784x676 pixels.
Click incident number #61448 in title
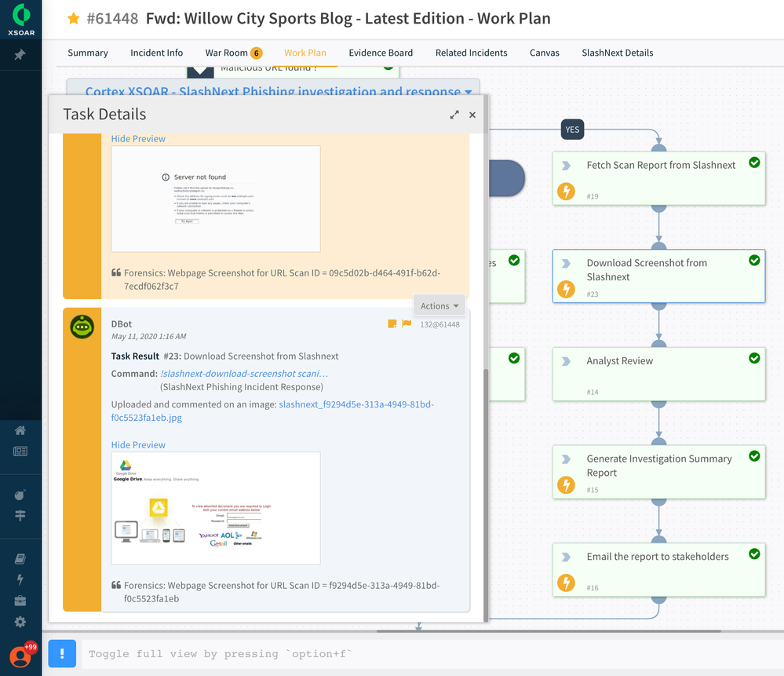112,19
